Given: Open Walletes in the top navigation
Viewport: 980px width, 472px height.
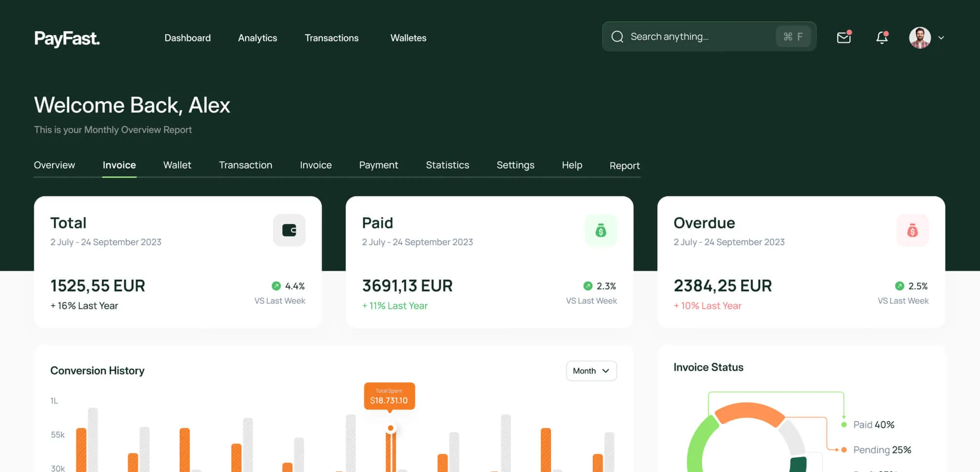Looking at the screenshot, I should pyautogui.click(x=408, y=38).
